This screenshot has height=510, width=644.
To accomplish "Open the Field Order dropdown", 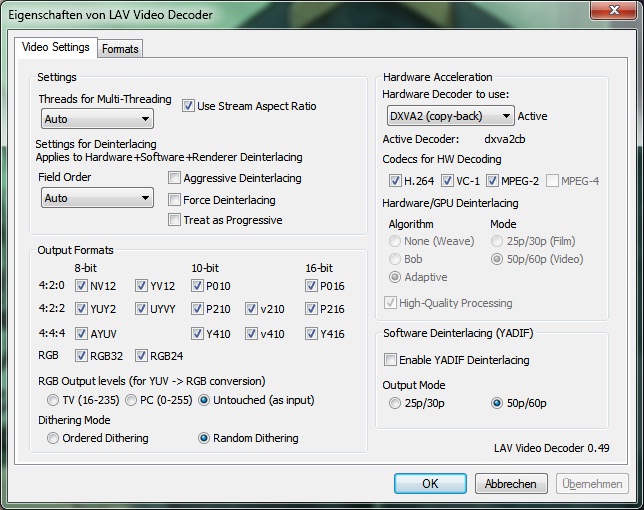I will 97,198.
